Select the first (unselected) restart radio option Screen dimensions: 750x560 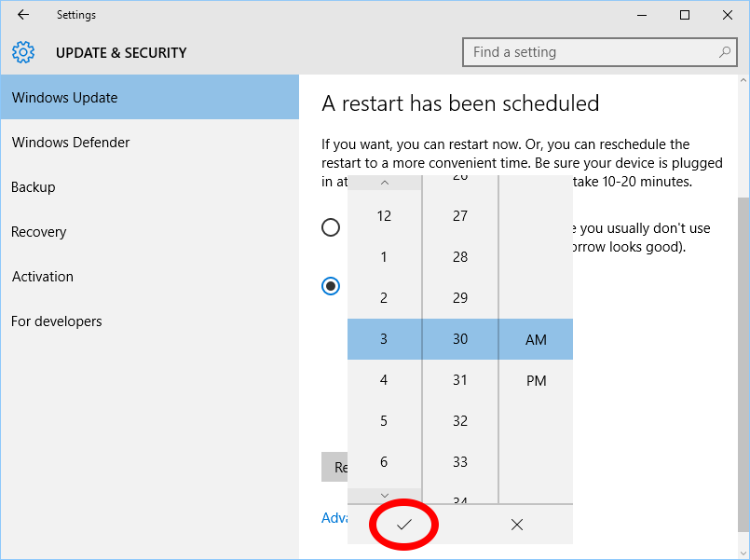(x=331, y=227)
